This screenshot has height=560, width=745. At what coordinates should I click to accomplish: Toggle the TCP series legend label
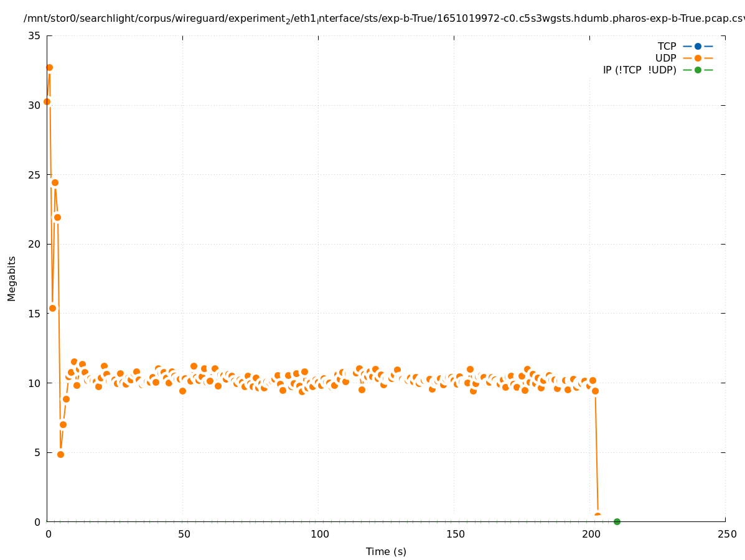coord(667,46)
